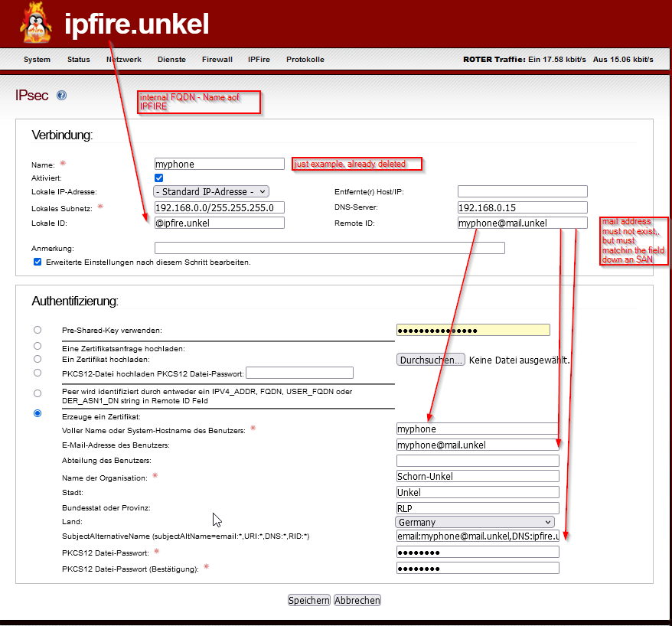672x626 pixels.
Task: Click the 'Keine Datei ausgewählt.' text
Action: click(x=520, y=360)
